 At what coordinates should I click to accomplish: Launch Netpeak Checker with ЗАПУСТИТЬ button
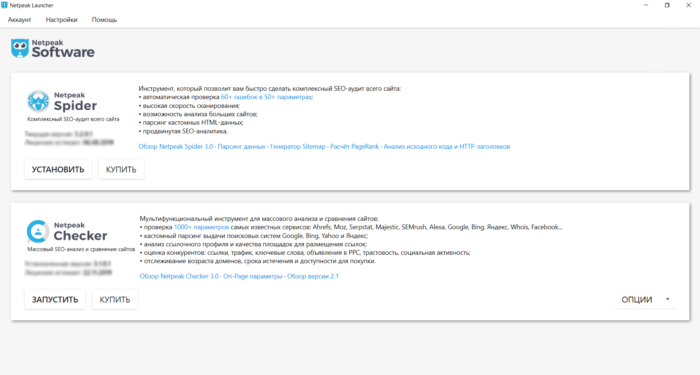(55, 300)
